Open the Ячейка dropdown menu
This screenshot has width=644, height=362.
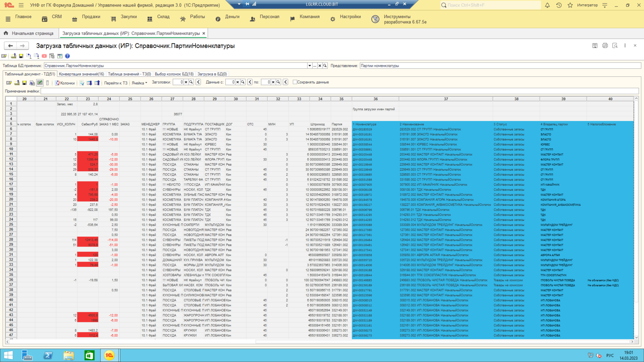tap(139, 83)
